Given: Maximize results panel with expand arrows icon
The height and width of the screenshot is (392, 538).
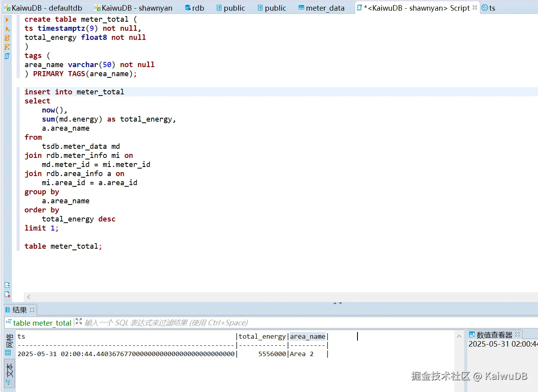Looking at the screenshot, I should click(x=79, y=322).
